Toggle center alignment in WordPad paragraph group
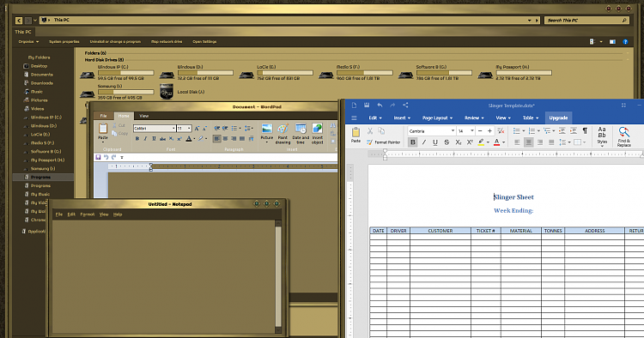The height and width of the screenshot is (338, 644). click(225, 139)
